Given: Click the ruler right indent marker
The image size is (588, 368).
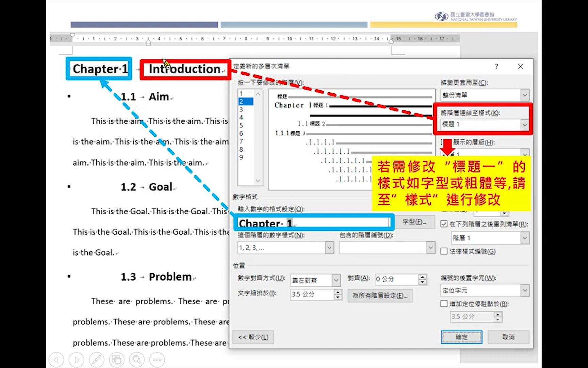Looking at the screenshot, I should (x=391, y=41).
